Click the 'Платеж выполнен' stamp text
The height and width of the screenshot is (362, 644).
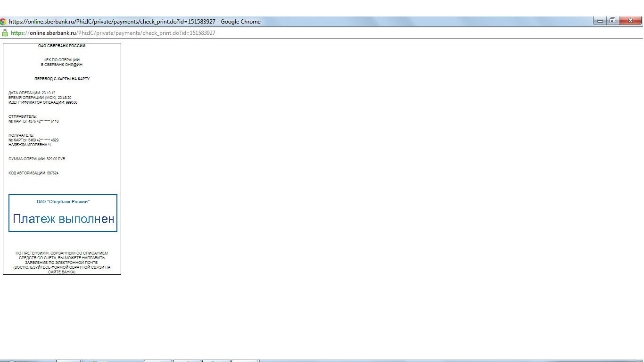63,219
